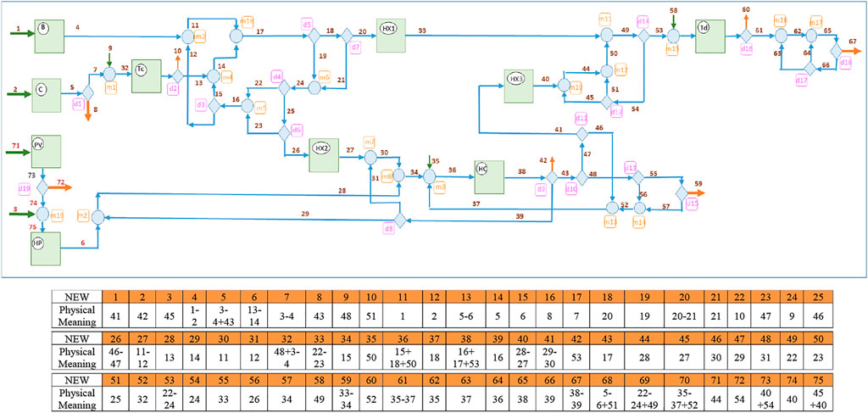The height and width of the screenshot is (413, 868).
Task: Click the diamond splitter tagged d1
Action: click(87, 93)
